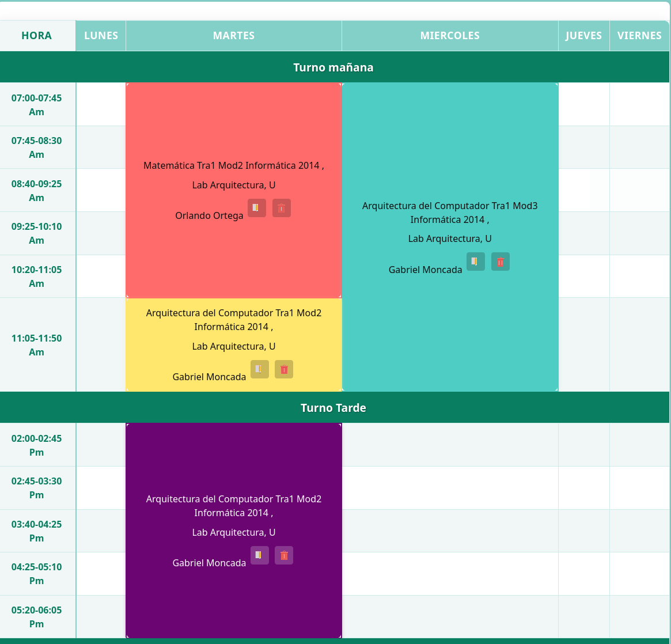
Task: Click Lab Arquitectura, U in red block
Action: tap(234, 185)
